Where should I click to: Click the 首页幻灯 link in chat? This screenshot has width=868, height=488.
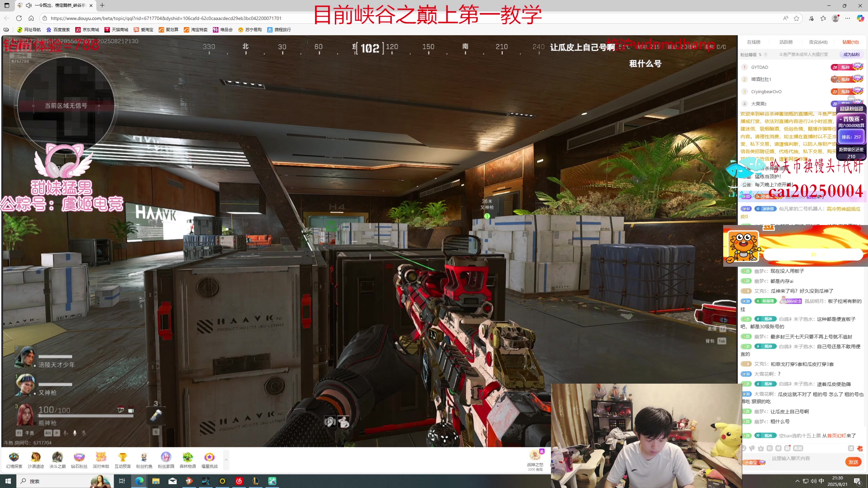point(836,435)
